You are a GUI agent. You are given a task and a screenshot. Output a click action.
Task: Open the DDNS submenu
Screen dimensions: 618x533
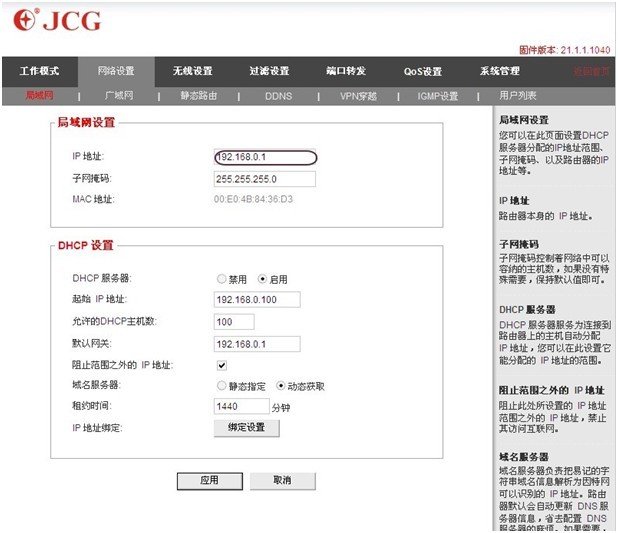(x=279, y=96)
